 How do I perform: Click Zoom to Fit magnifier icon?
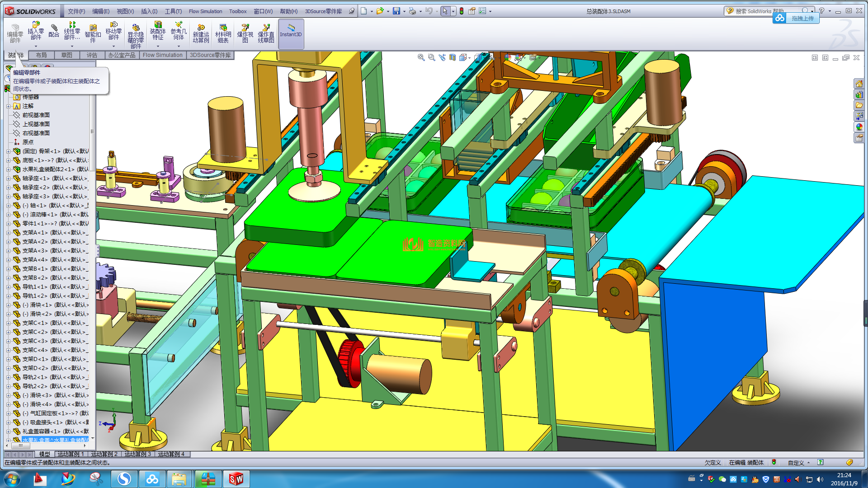tap(421, 57)
